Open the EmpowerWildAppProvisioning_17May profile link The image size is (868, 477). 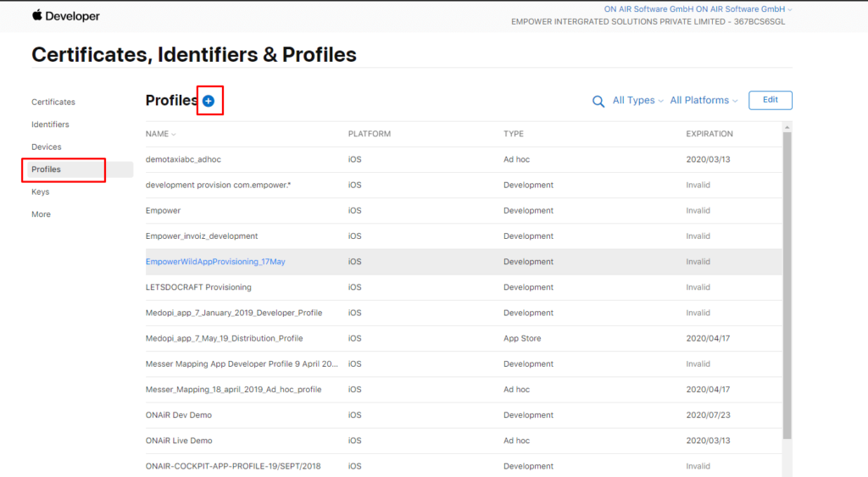coord(215,262)
